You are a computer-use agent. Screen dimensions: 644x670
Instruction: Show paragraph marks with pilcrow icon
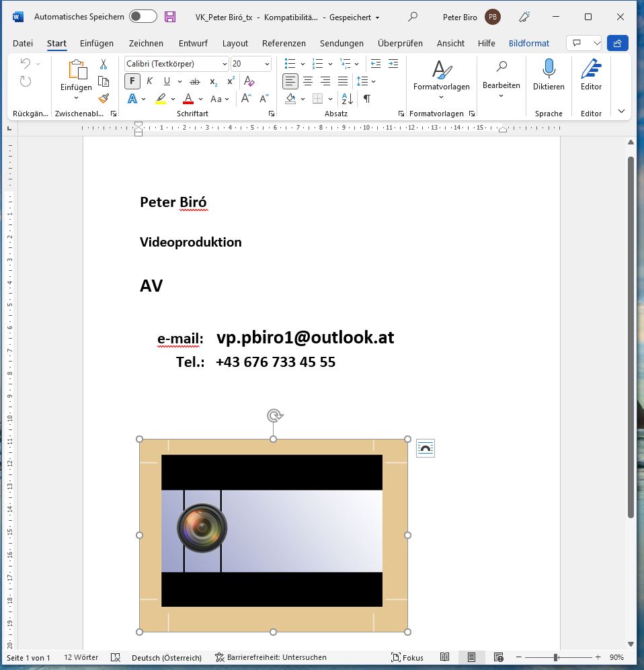366,99
